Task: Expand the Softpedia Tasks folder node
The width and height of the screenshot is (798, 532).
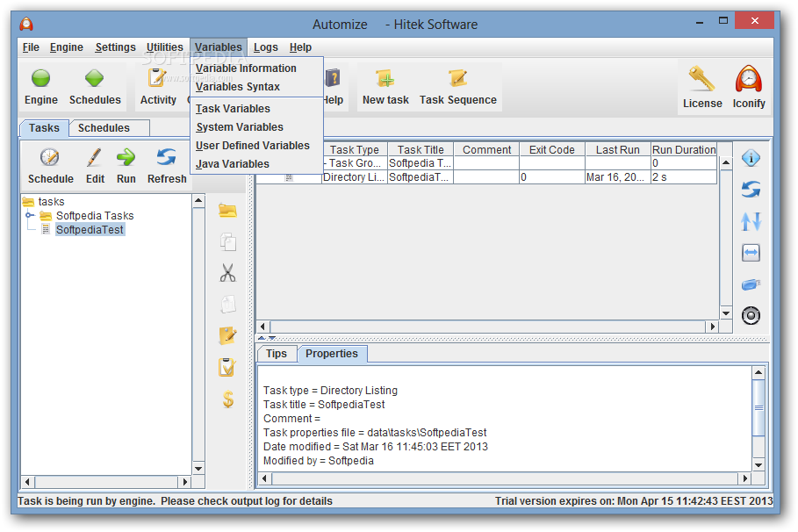Action: (30, 215)
